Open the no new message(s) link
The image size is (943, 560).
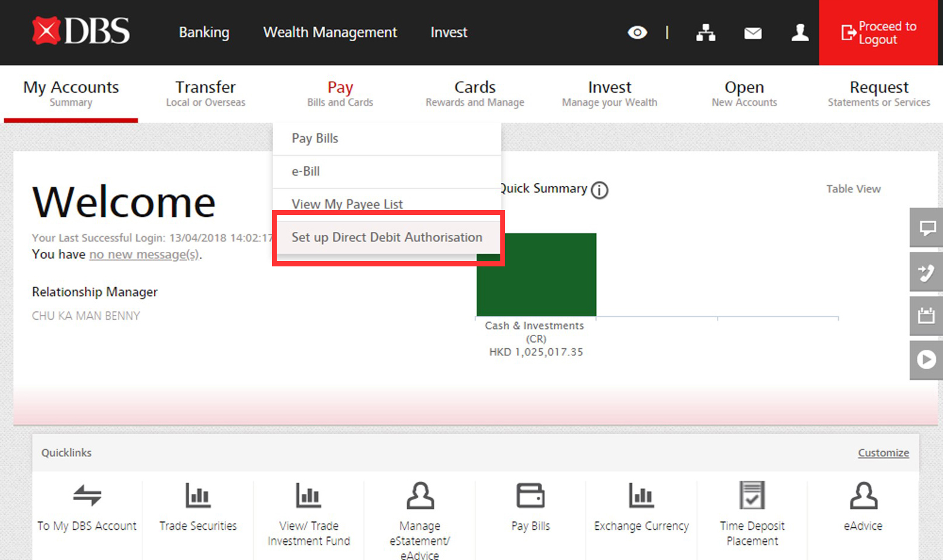pos(144,255)
